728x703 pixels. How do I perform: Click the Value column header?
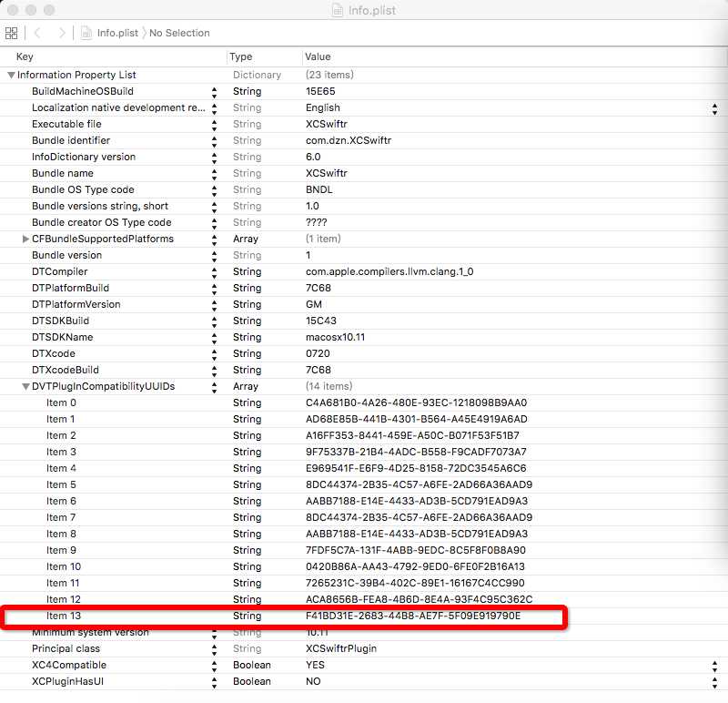click(x=318, y=56)
